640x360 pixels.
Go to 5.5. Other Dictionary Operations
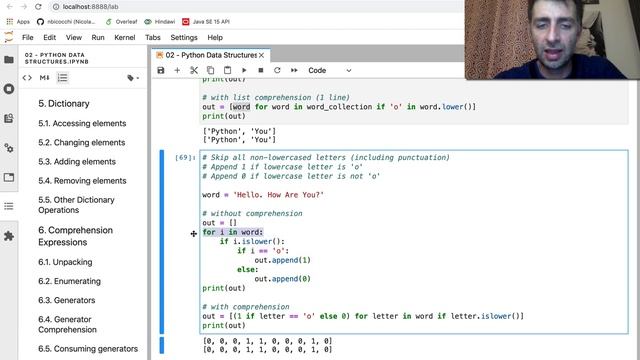coord(76,205)
